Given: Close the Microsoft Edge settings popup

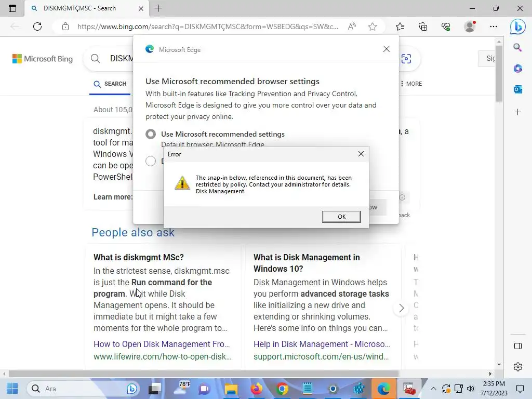Looking at the screenshot, I should (386, 49).
